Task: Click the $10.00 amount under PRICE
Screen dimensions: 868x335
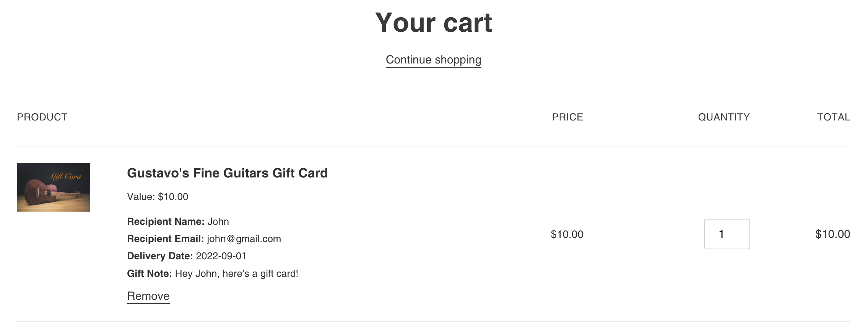Action: [x=567, y=234]
